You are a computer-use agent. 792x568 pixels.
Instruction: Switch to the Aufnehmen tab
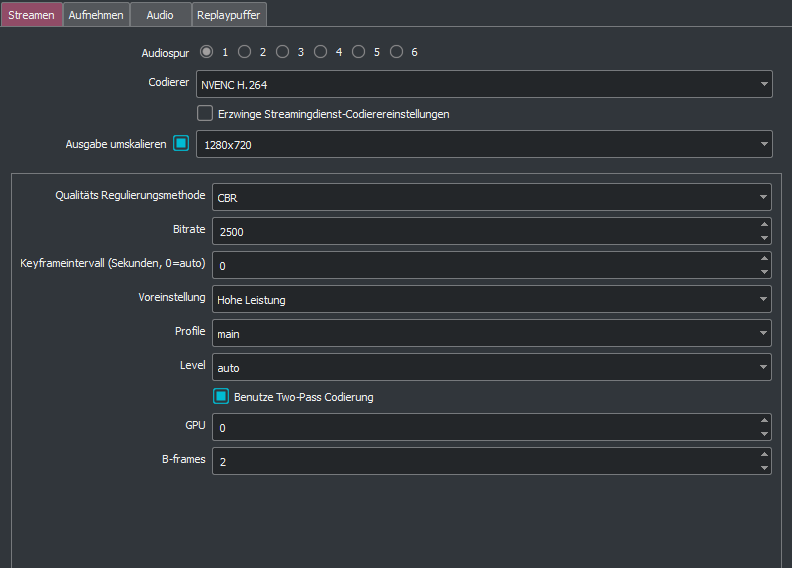96,15
